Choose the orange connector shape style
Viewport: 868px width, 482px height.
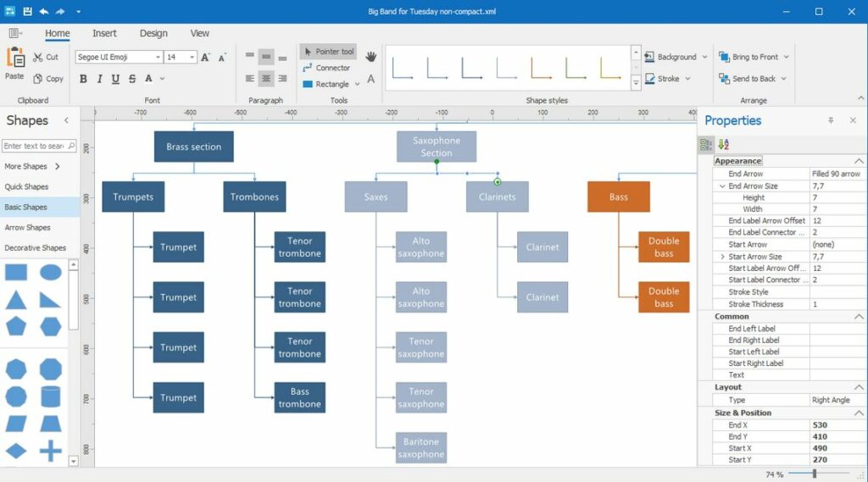pos(541,68)
